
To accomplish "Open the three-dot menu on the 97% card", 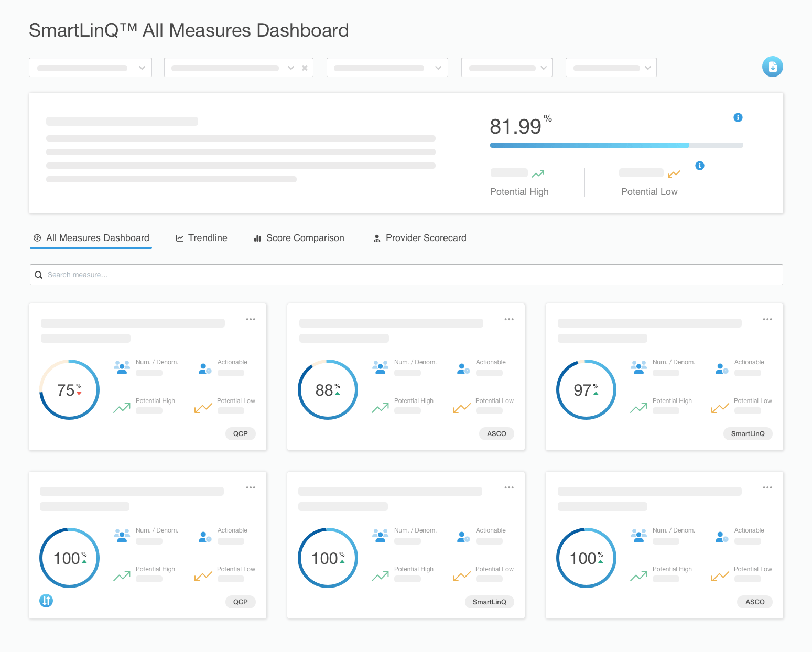I will click(x=767, y=319).
